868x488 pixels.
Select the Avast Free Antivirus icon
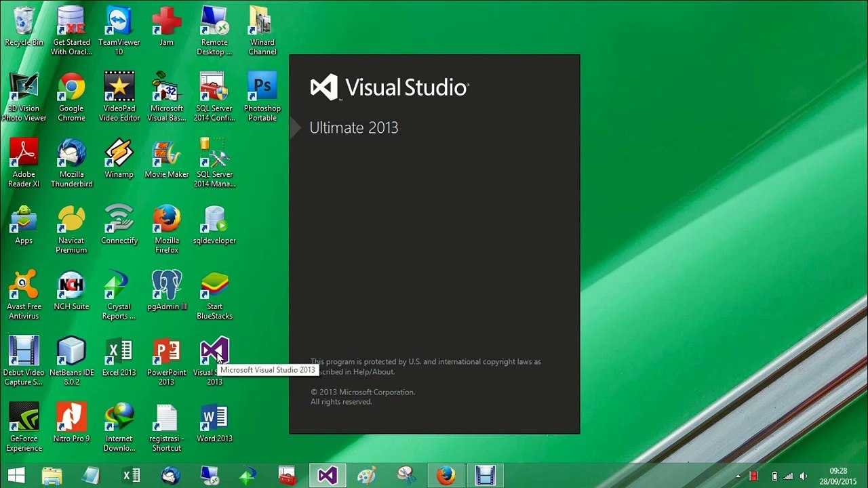click(x=24, y=295)
